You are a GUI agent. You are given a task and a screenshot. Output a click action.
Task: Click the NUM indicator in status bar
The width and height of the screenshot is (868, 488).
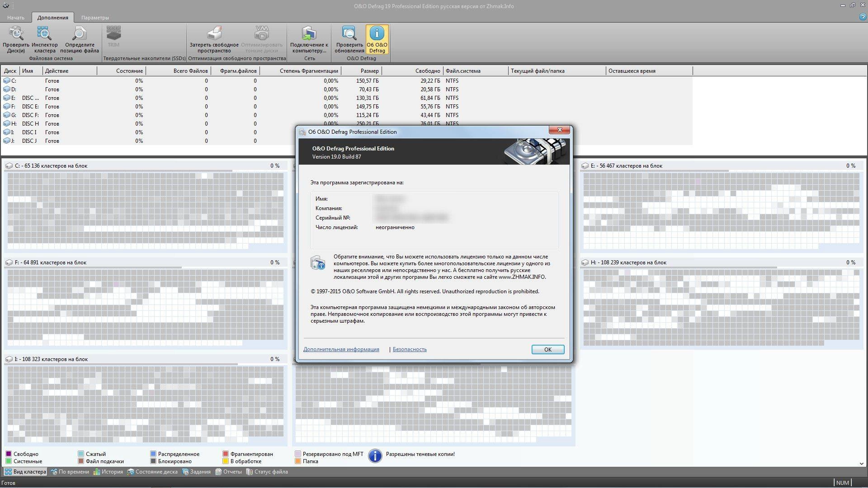click(843, 483)
